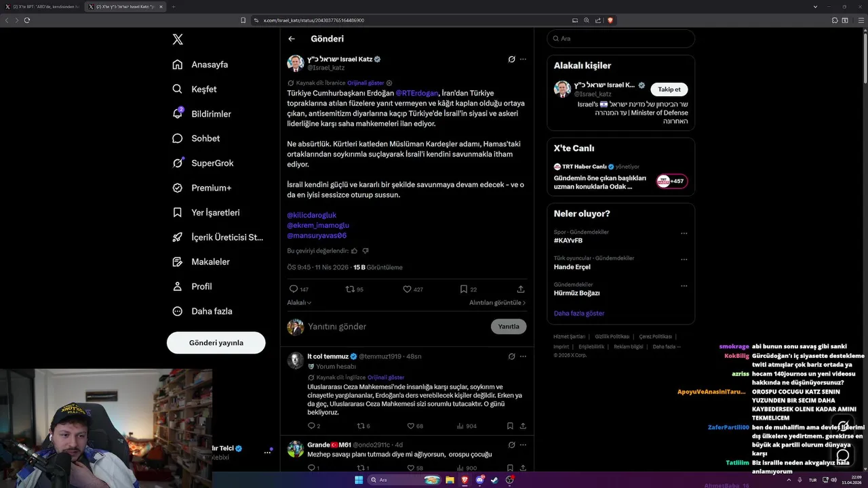Open more options on Israel Katz post

pyautogui.click(x=523, y=59)
